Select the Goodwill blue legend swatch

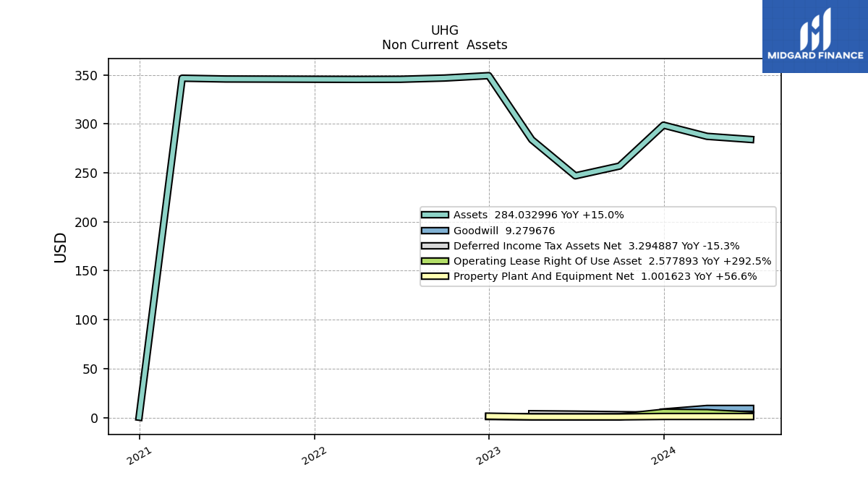click(x=435, y=231)
